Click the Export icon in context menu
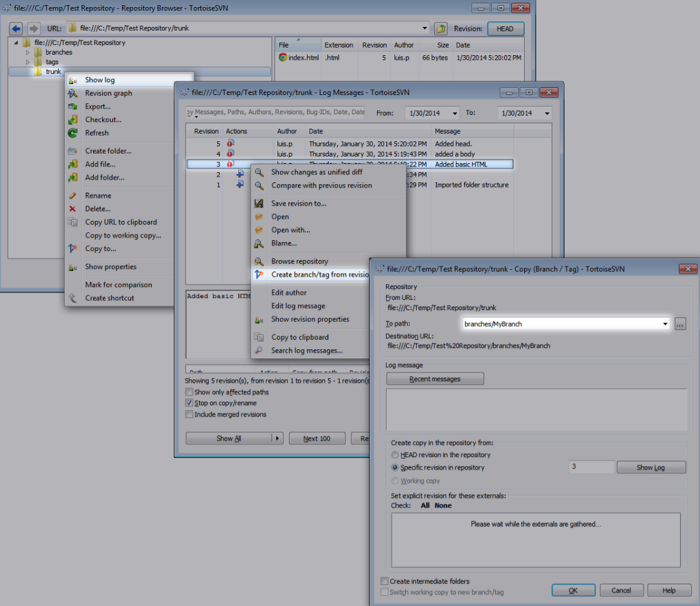The width and height of the screenshot is (700, 606). (x=73, y=107)
